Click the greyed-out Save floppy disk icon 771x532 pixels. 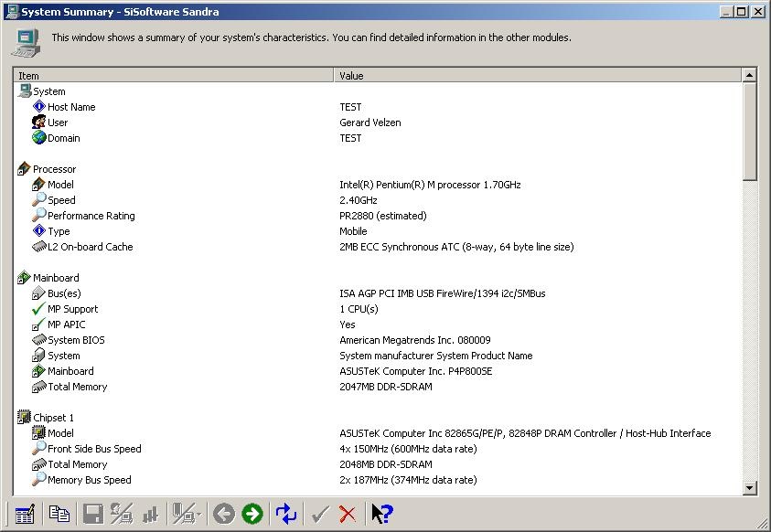93,515
